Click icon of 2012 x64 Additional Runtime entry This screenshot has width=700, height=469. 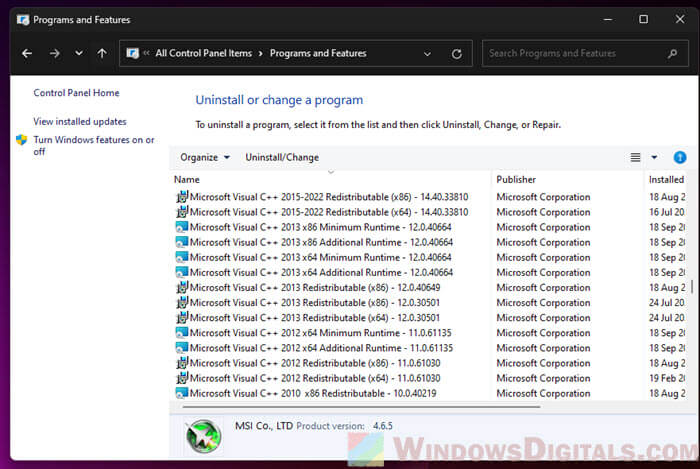(x=182, y=348)
